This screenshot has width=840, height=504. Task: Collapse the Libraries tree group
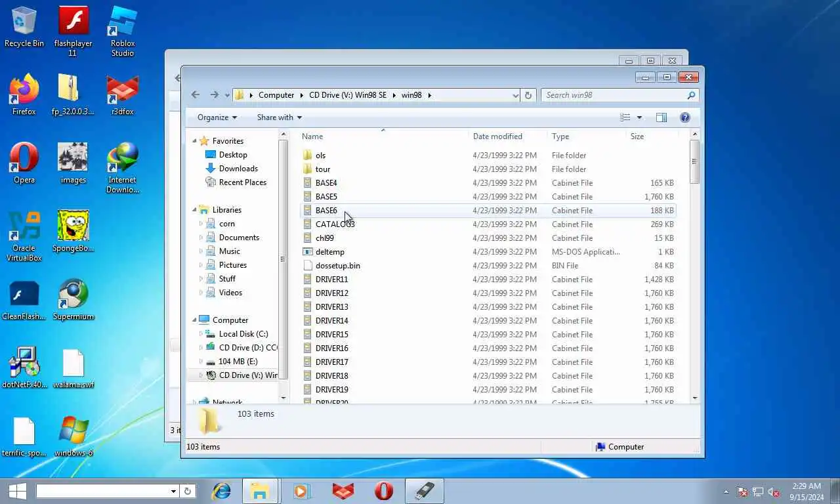click(194, 210)
